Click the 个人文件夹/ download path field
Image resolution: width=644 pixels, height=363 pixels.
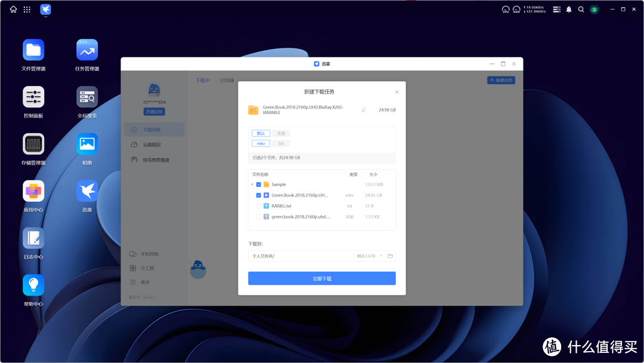coord(322,256)
